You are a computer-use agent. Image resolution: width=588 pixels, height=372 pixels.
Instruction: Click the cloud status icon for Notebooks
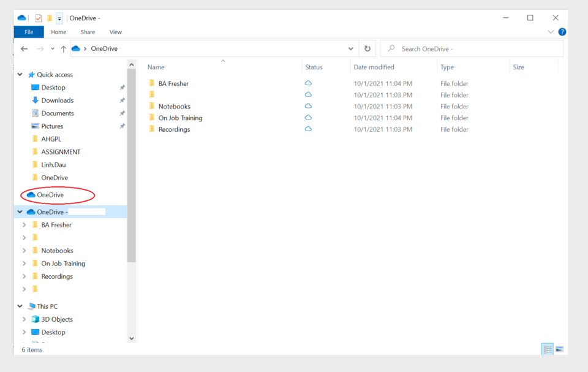tap(308, 106)
